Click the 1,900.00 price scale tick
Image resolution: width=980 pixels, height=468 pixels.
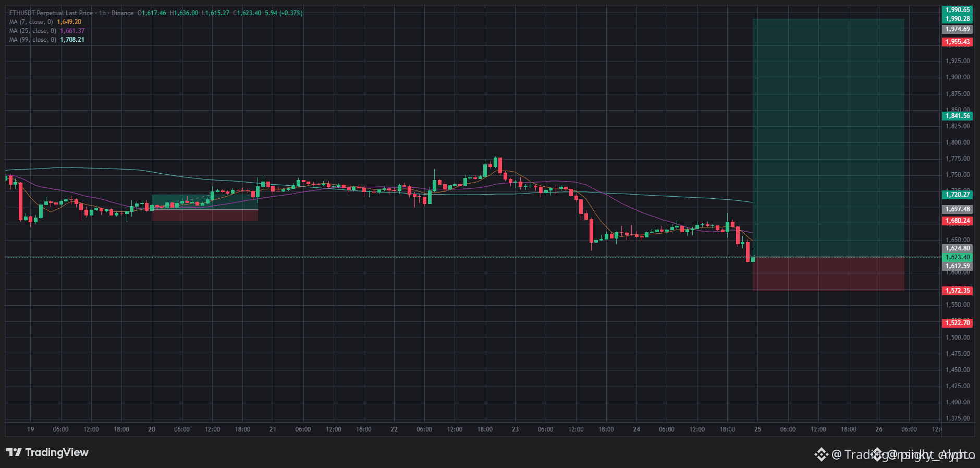coord(958,77)
